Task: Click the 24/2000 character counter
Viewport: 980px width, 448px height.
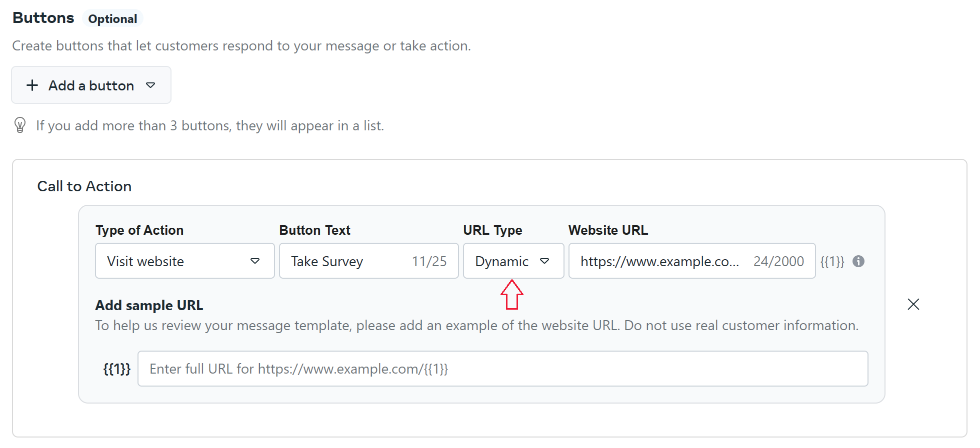Action: click(778, 261)
